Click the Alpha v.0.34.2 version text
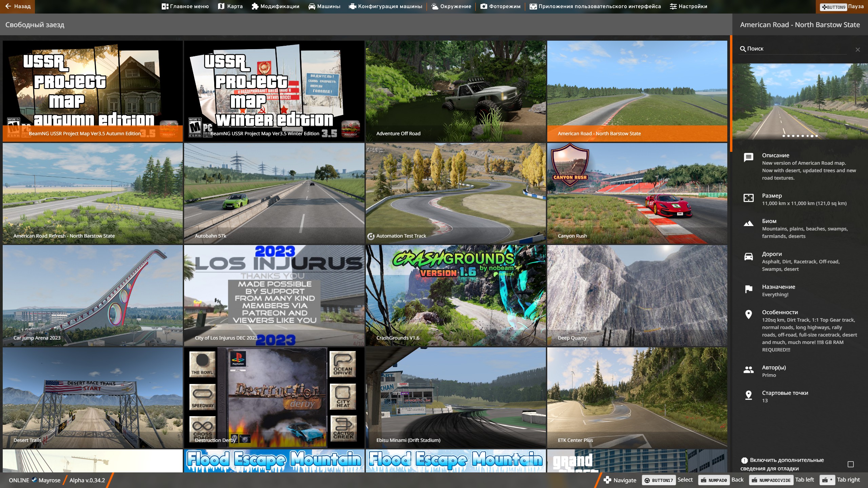The height and width of the screenshot is (488, 868). click(x=87, y=480)
